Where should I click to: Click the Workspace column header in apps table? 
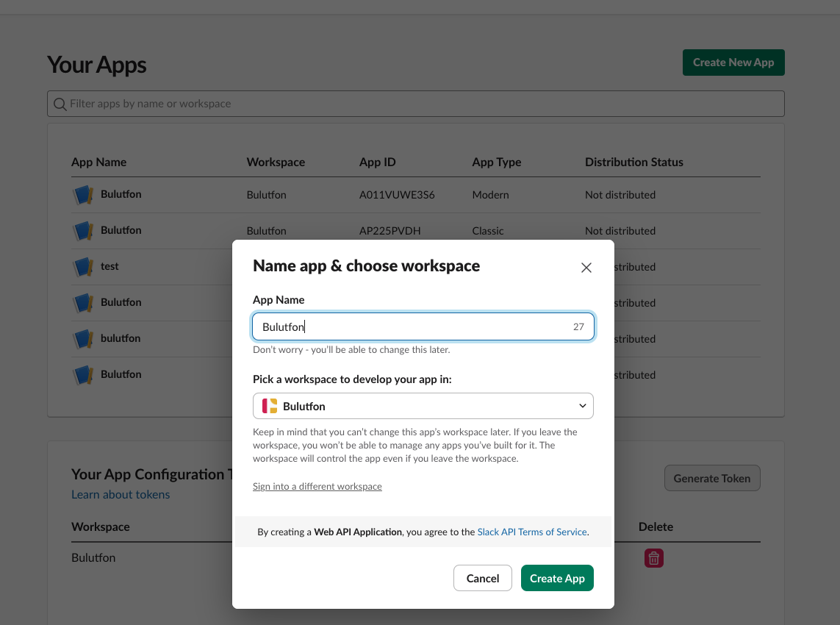click(x=276, y=162)
